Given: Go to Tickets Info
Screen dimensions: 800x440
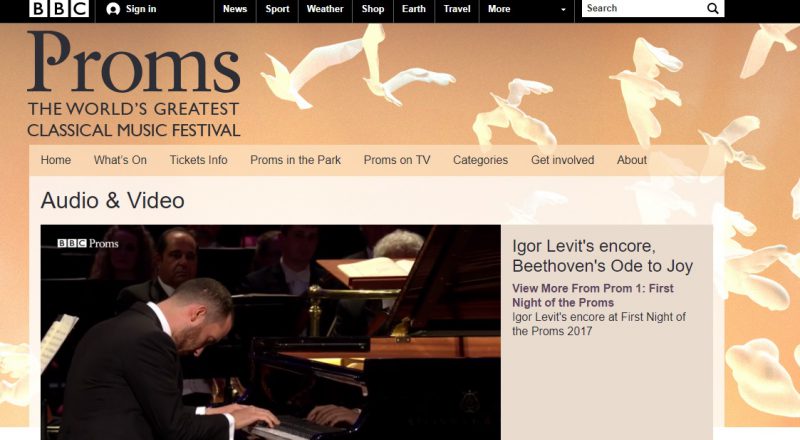Looking at the screenshot, I should pos(198,160).
